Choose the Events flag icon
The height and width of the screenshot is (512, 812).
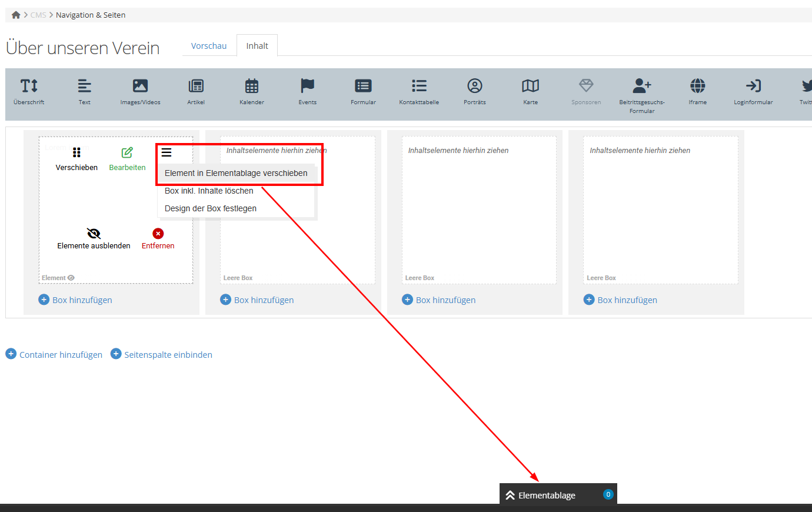click(x=307, y=86)
